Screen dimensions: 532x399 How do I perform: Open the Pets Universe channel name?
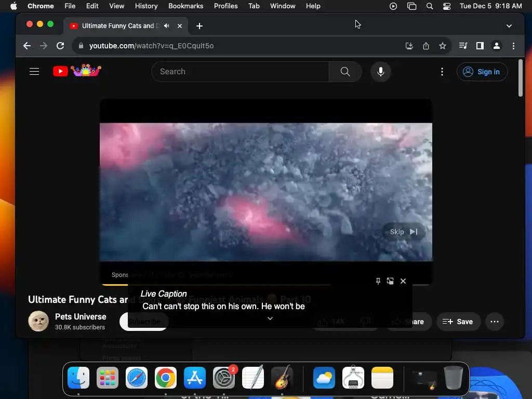tap(81, 316)
